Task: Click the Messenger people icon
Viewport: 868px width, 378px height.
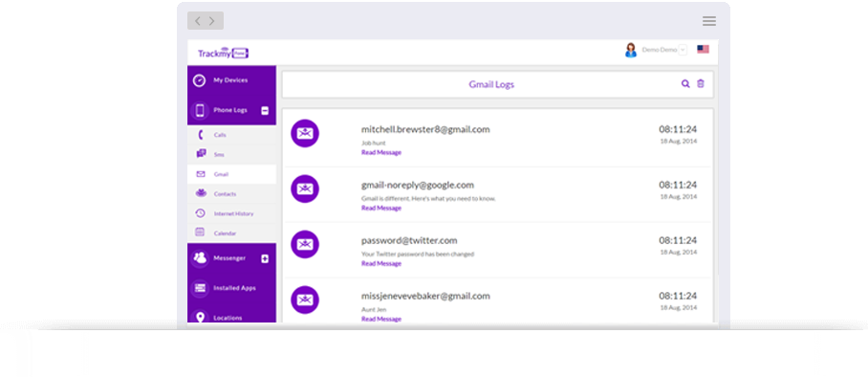Action: 200,258
